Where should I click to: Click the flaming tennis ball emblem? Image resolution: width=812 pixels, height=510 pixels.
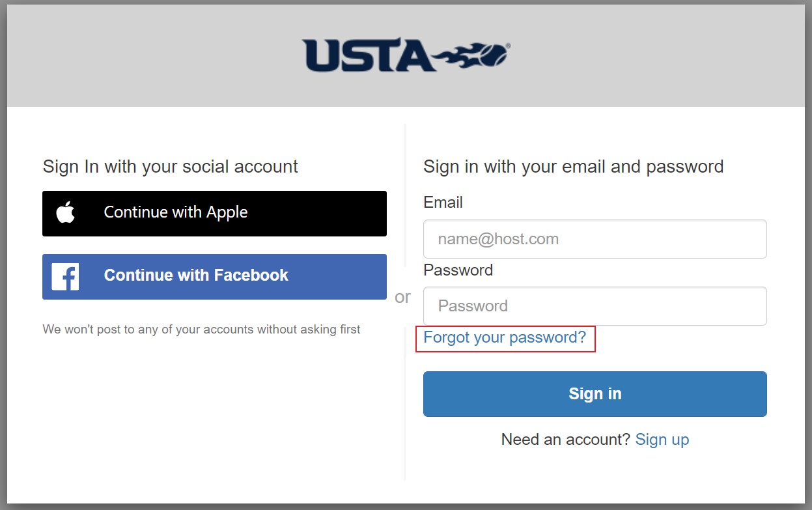click(474, 57)
